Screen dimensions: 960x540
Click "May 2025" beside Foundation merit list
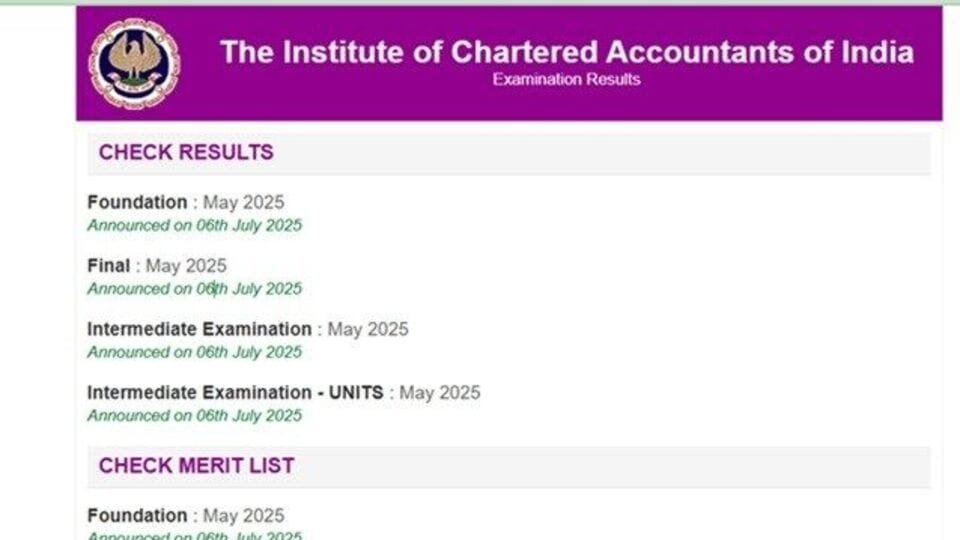coord(243,516)
